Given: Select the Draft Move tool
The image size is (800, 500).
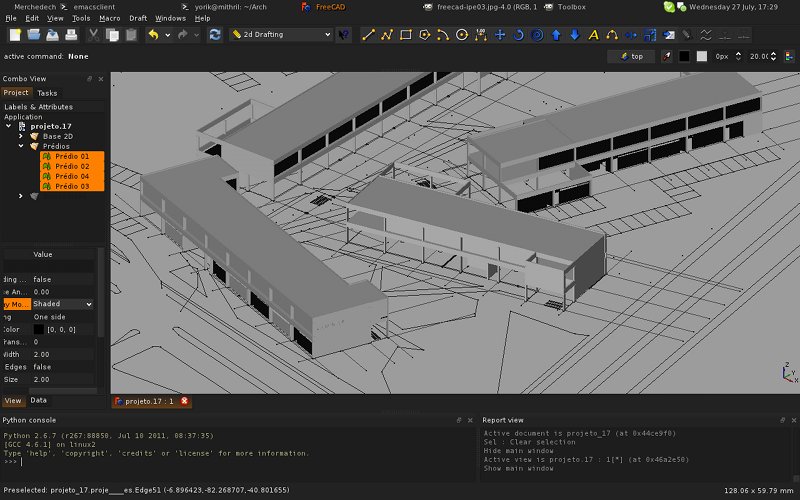Looking at the screenshot, I should (x=499, y=35).
